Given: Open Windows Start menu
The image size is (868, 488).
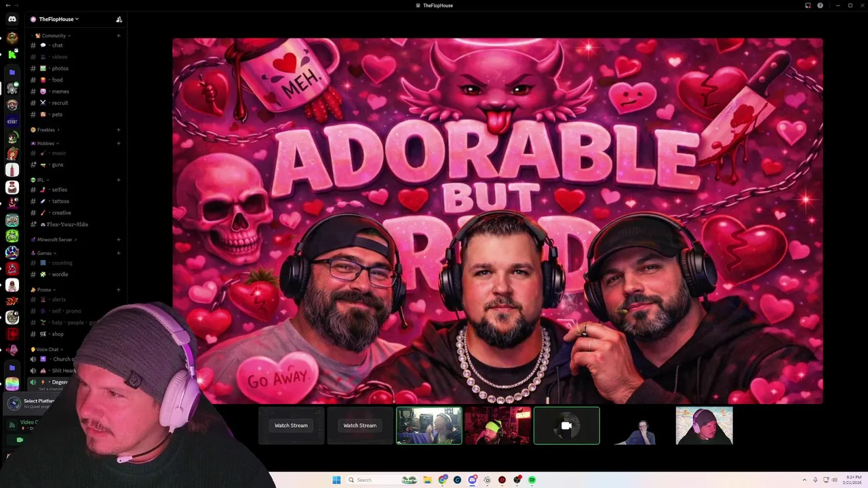Looking at the screenshot, I should pos(336,480).
